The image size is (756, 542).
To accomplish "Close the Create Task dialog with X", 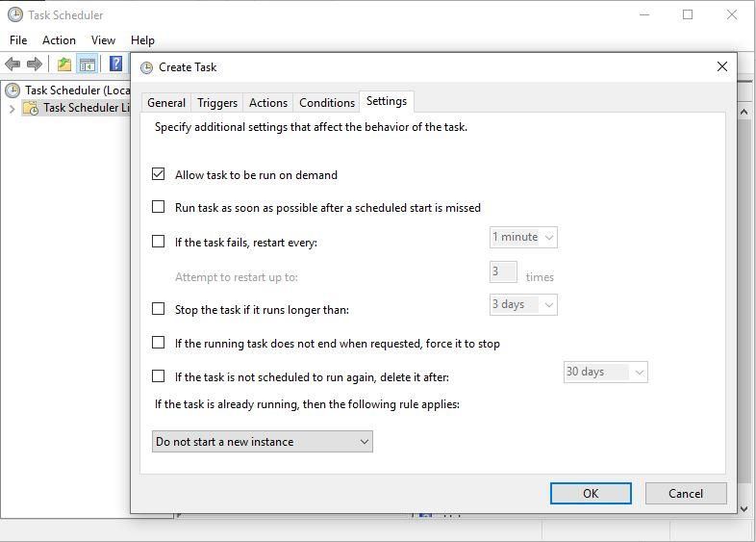I will [x=721, y=66].
